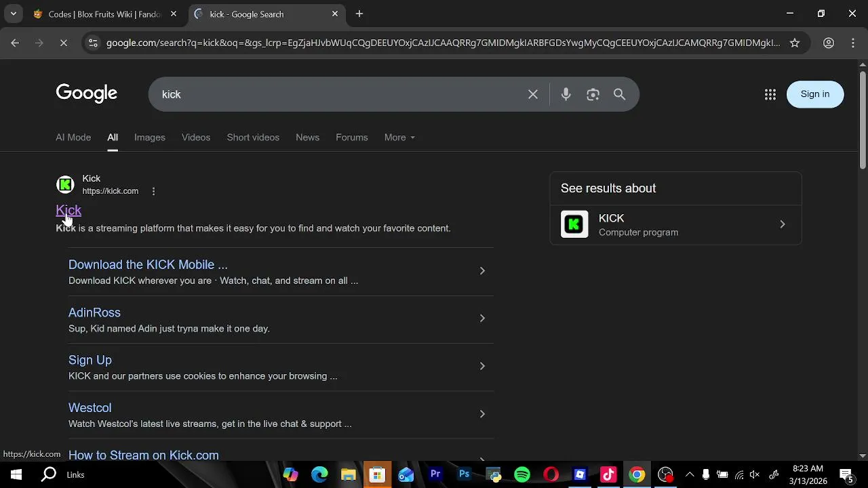Image resolution: width=868 pixels, height=488 pixels.
Task: Focus the Google search input field
Action: click(339, 94)
